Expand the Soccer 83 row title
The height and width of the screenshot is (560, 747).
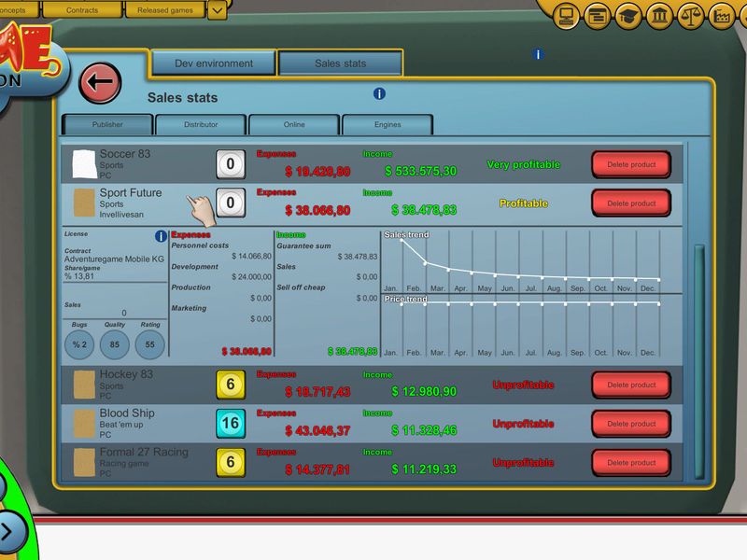125,154
